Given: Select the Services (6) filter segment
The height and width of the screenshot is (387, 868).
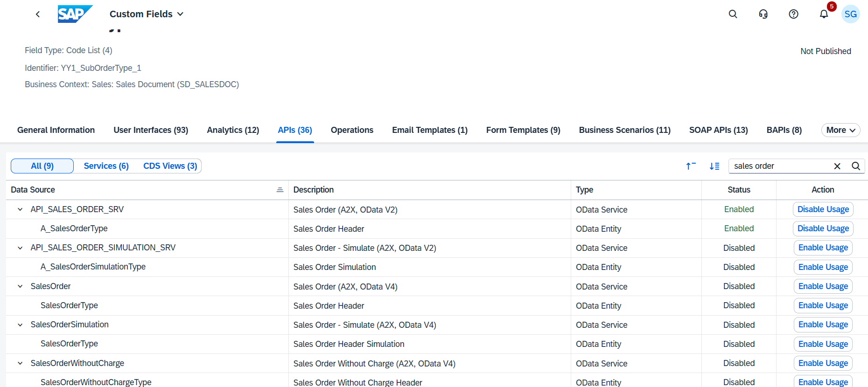Looking at the screenshot, I should (x=106, y=166).
